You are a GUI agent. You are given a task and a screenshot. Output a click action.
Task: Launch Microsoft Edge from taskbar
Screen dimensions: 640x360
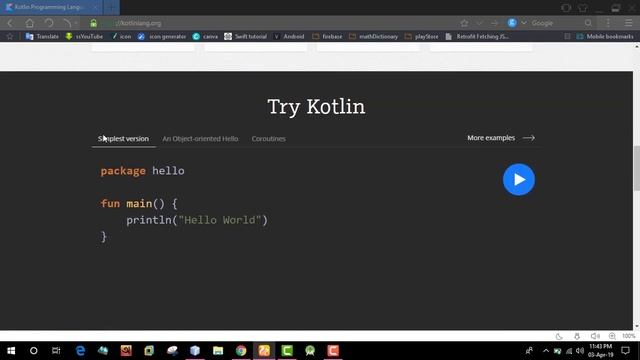80,351
